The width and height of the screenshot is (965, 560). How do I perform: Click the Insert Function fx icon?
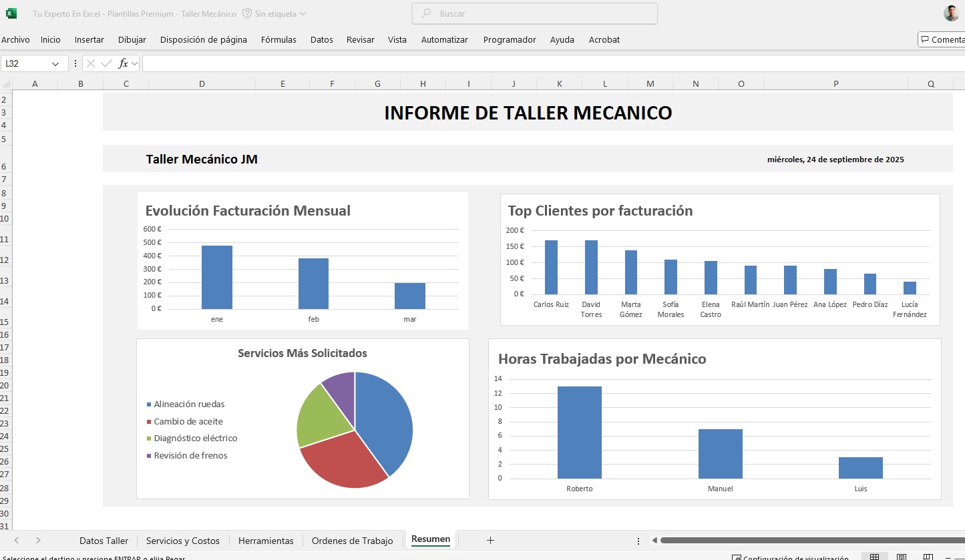pos(123,63)
